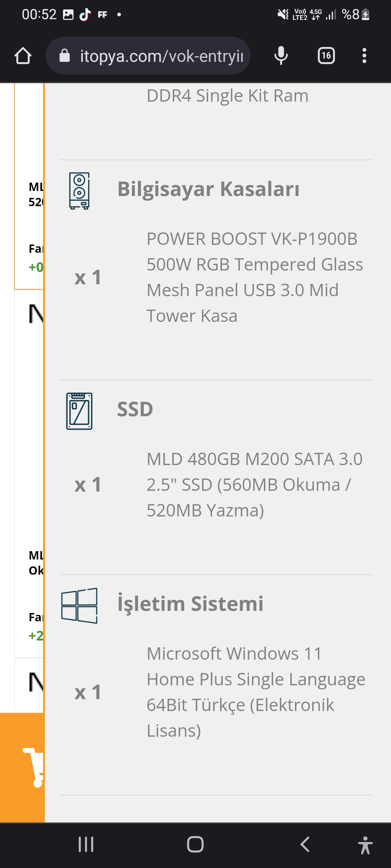Open the tab switcher showing 16 tabs
Viewport: 391px width, 868px height.
click(x=326, y=56)
